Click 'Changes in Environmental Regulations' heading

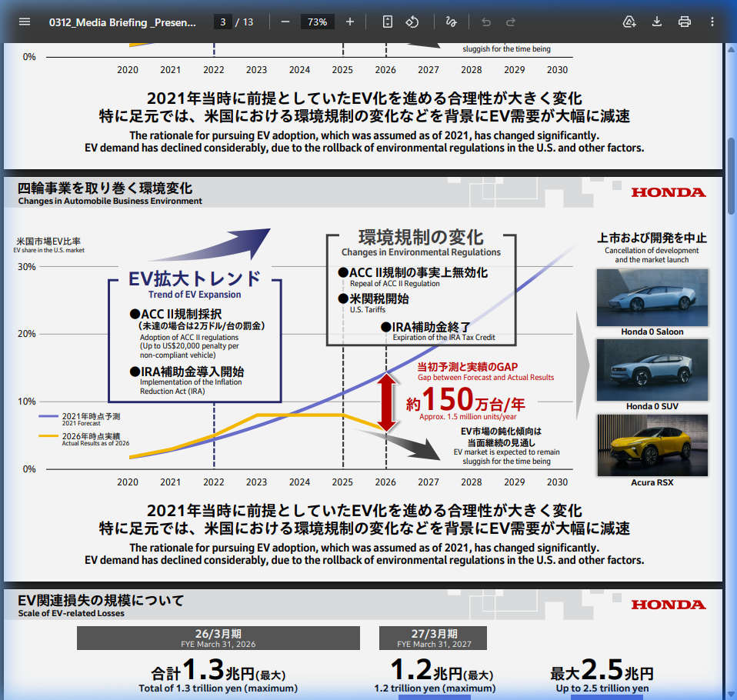421,252
